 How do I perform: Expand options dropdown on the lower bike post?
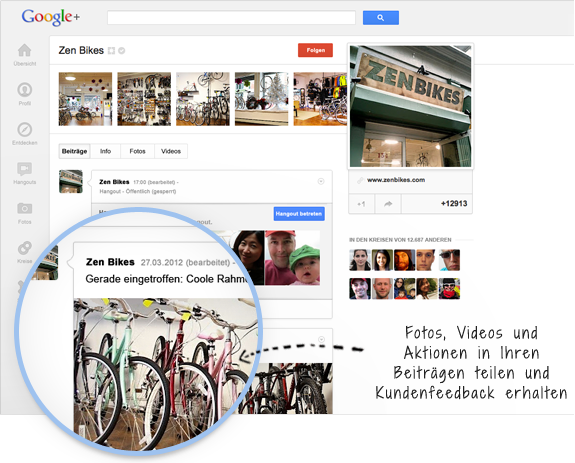[x=321, y=339]
